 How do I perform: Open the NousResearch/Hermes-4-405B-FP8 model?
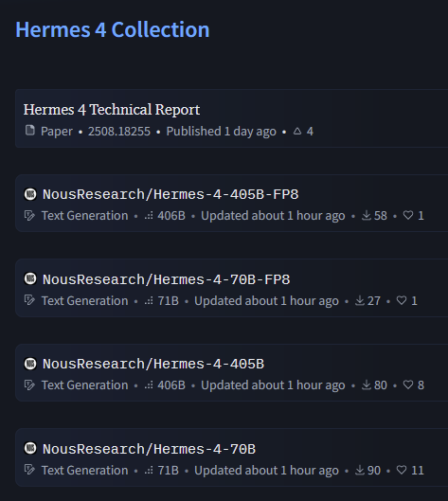point(170,194)
